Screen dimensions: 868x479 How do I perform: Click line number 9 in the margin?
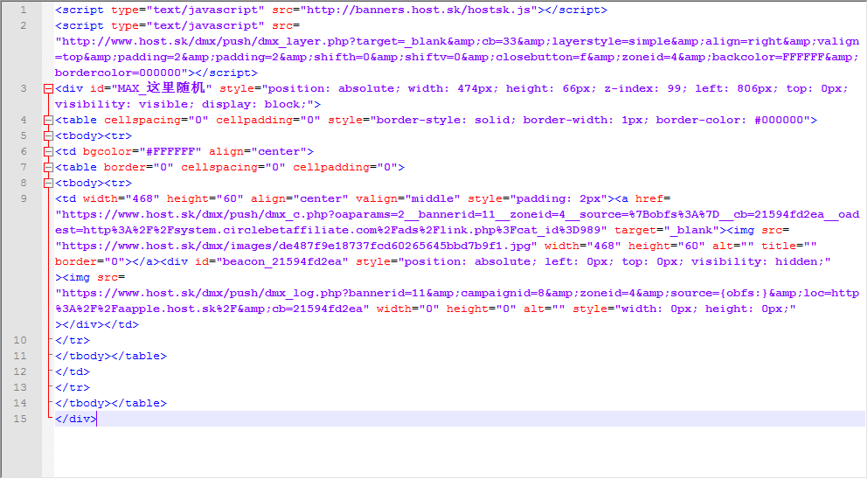pos(24,198)
